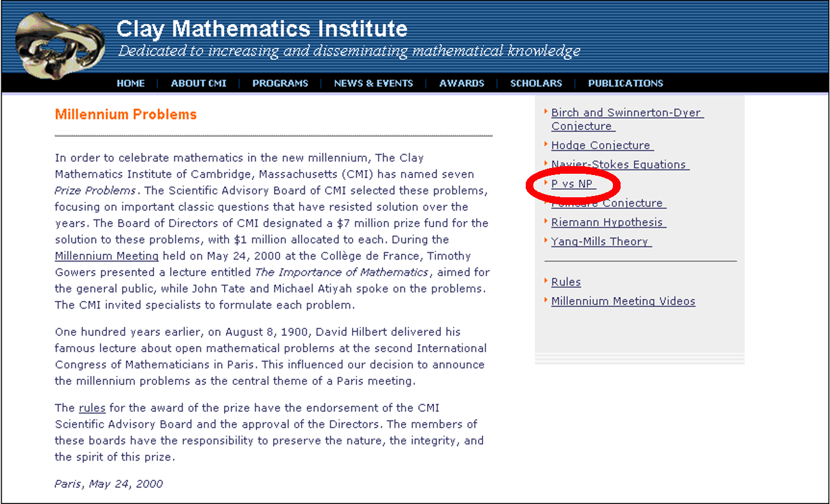Open the Hodge Conjecture link
The width and height of the screenshot is (830, 504).
(602, 145)
